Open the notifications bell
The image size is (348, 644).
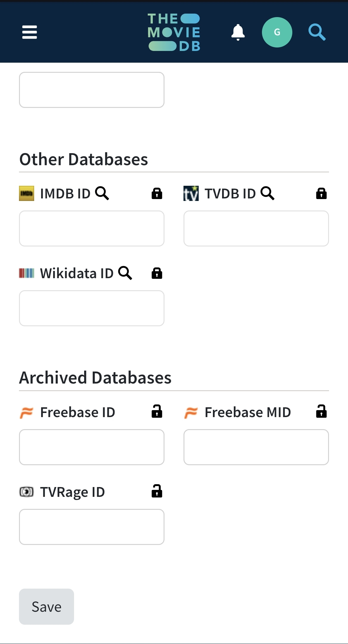pos(238,32)
